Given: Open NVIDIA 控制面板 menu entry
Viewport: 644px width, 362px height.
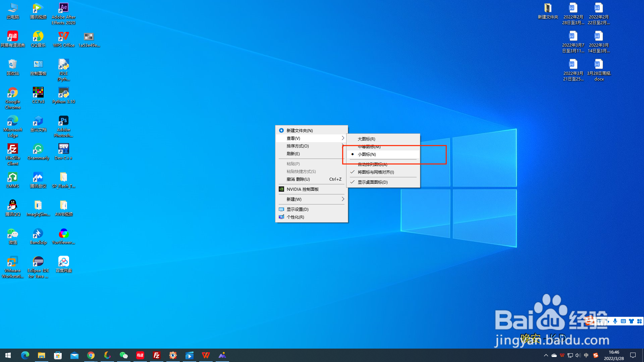Looking at the screenshot, I should click(302, 189).
